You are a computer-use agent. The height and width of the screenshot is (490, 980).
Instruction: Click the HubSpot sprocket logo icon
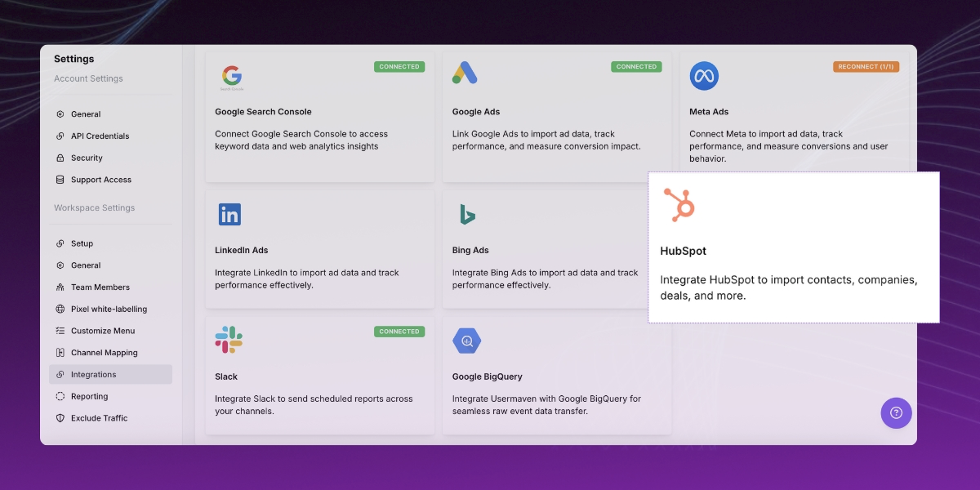[679, 205]
